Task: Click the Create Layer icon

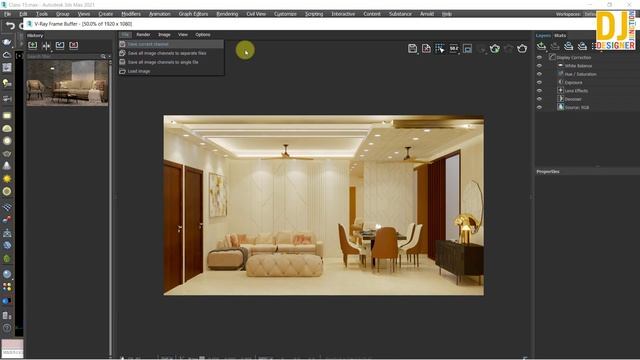Action: [541, 46]
